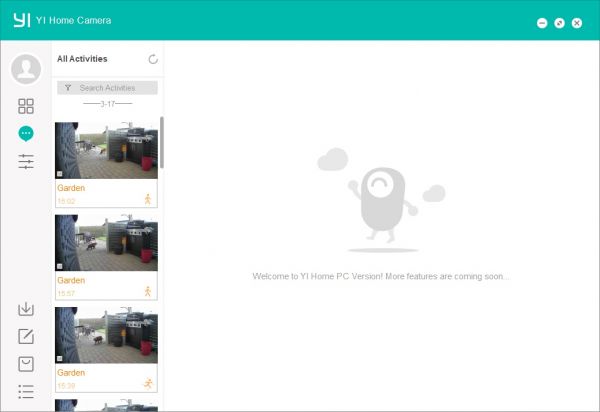Viewport: 600px width, 412px height.
Task: Open Garden activity thumbnail at 15:57
Action: click(106, 243)
